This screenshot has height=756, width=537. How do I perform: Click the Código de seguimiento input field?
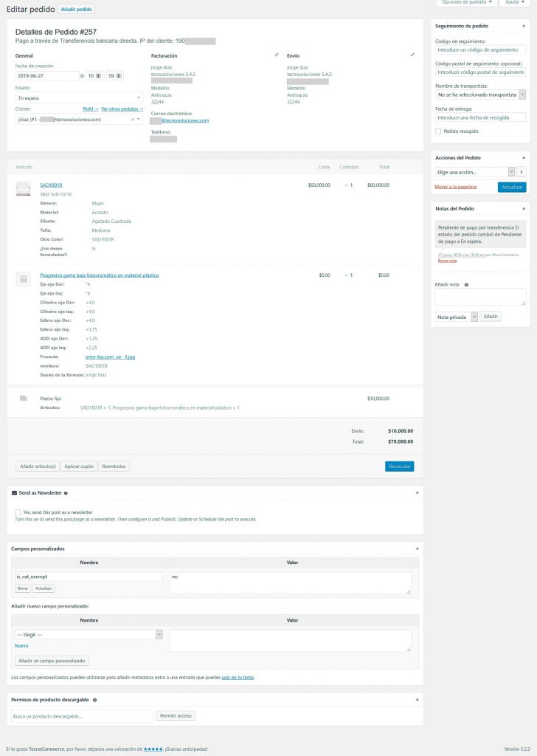(x=480, y=49)
